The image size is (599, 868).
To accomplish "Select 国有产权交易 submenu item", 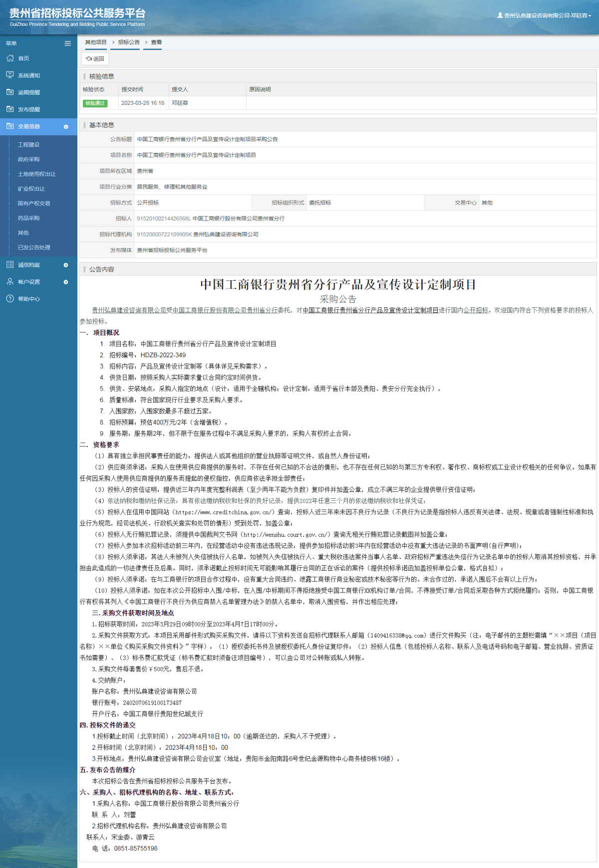I will tap(34, 203).
